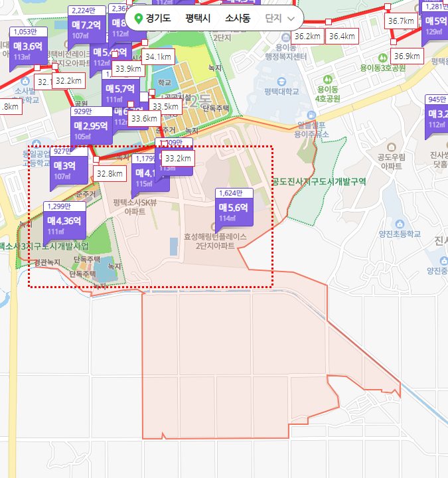
Task: Click the 소사벌초등학교 school icon
Action: coord(25,81)
